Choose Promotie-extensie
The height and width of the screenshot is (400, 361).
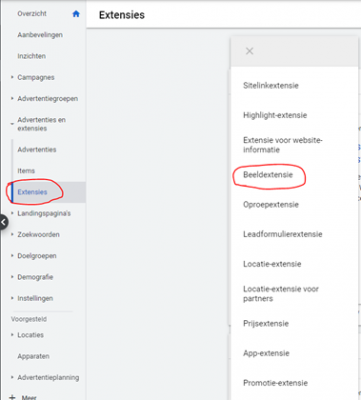pyautogui.click(x=275, y=383)
